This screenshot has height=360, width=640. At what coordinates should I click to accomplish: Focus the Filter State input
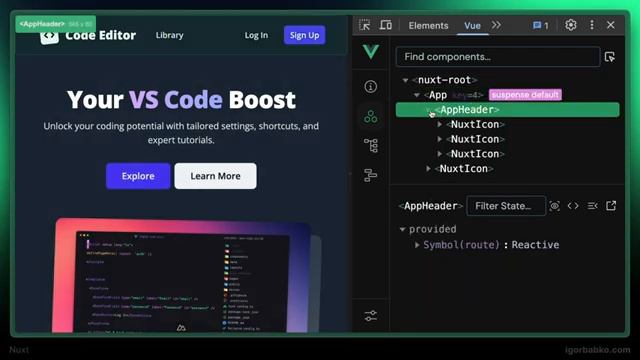pyautogui.click(x=506, y=206)
